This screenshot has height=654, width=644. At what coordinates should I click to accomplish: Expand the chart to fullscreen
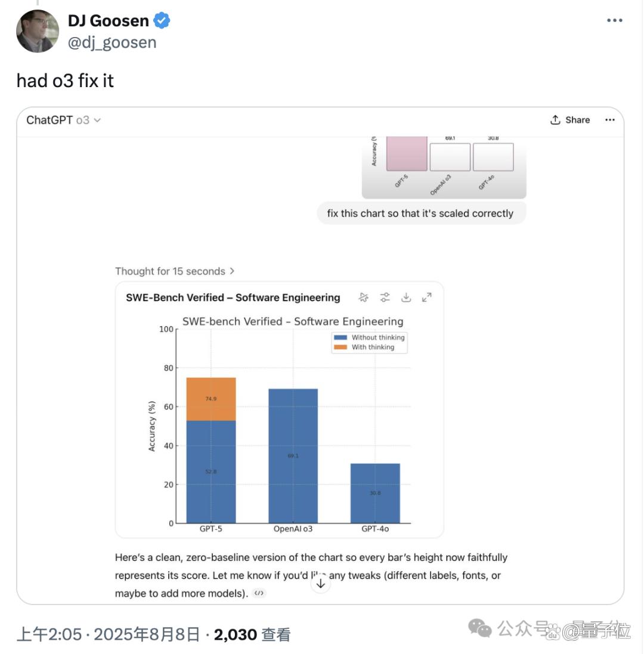426,297
